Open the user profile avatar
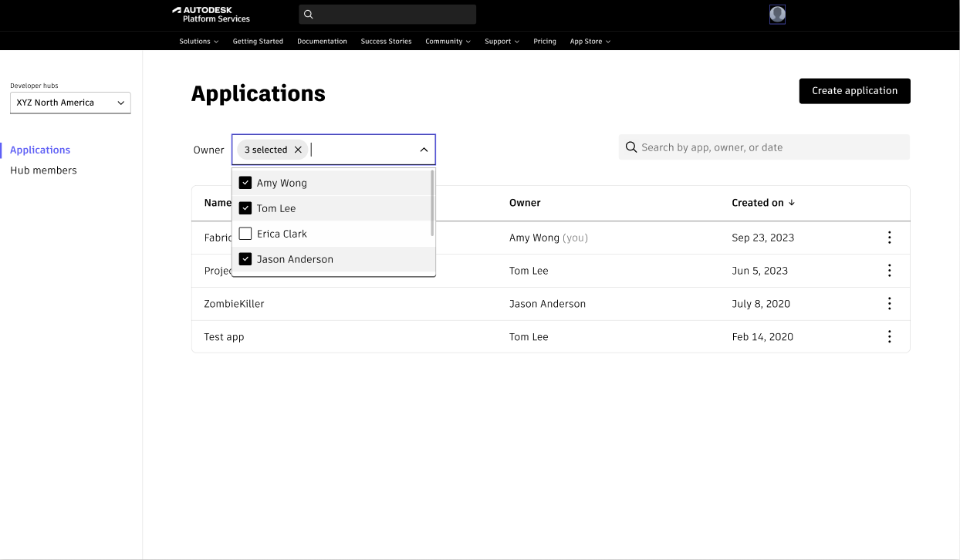Image resolution: width=960 pixels, height=560 pixels. (777, 14)
